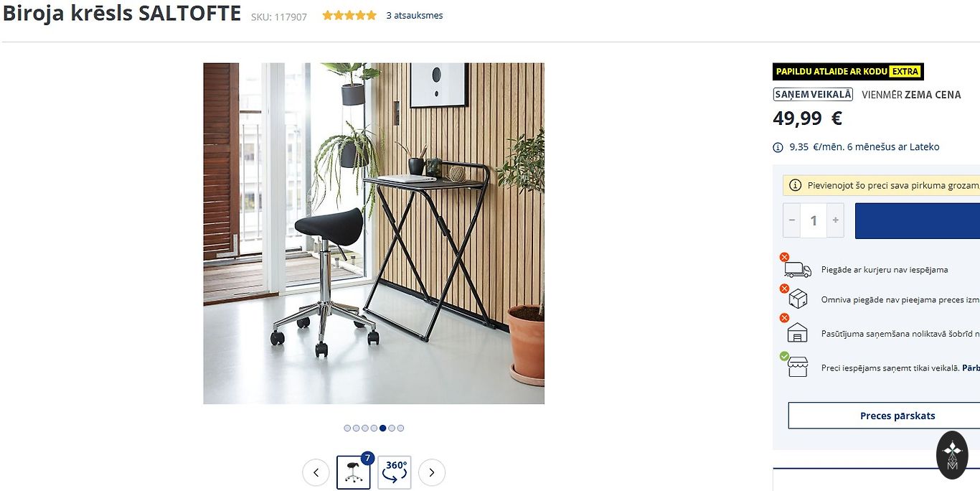The width and height of the screenshot is (980, 491).
Task: Decrease quantity with minus button
Action: [x=792, y=220]
